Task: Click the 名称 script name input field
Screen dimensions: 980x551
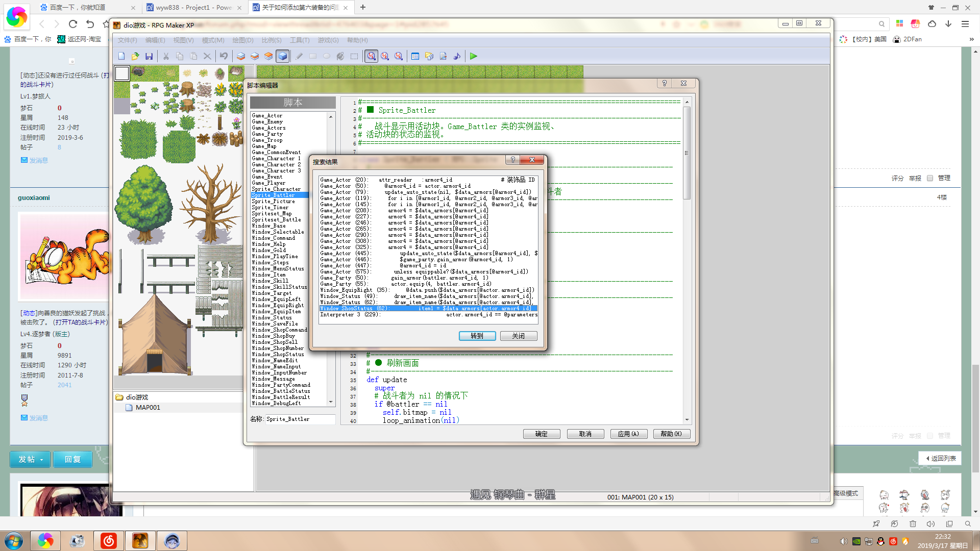Action: tap(300, 419)
